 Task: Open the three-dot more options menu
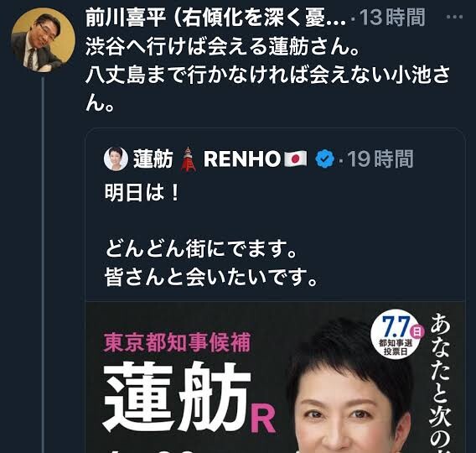point(454,17)
